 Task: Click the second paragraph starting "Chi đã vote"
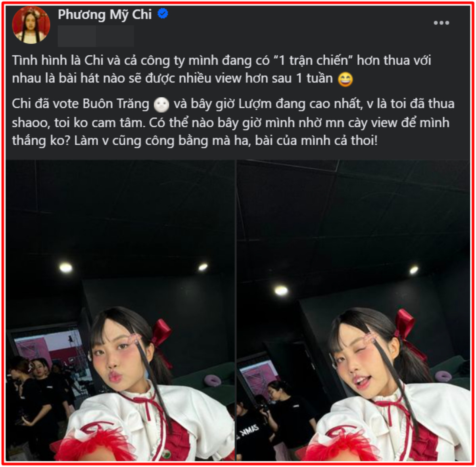[233, 122]
